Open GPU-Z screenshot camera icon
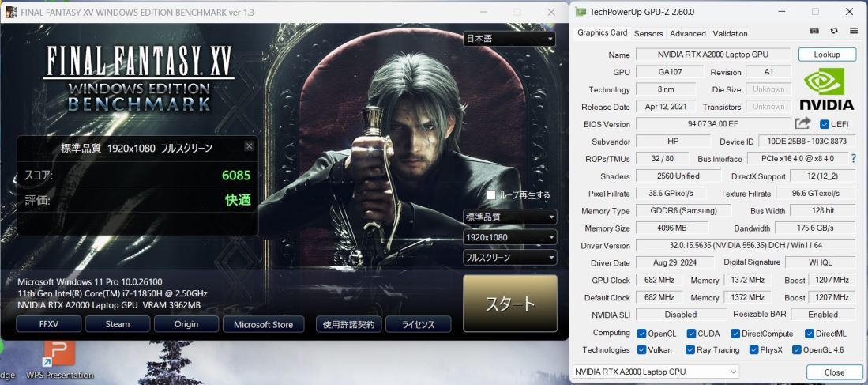Screen dimensions: 868x385 814,31
